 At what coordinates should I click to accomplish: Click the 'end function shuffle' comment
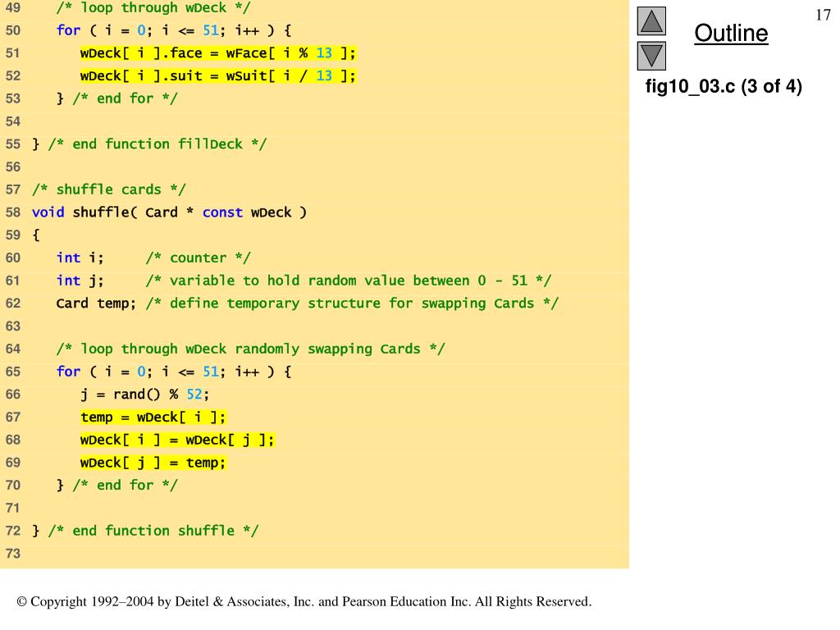153,531
